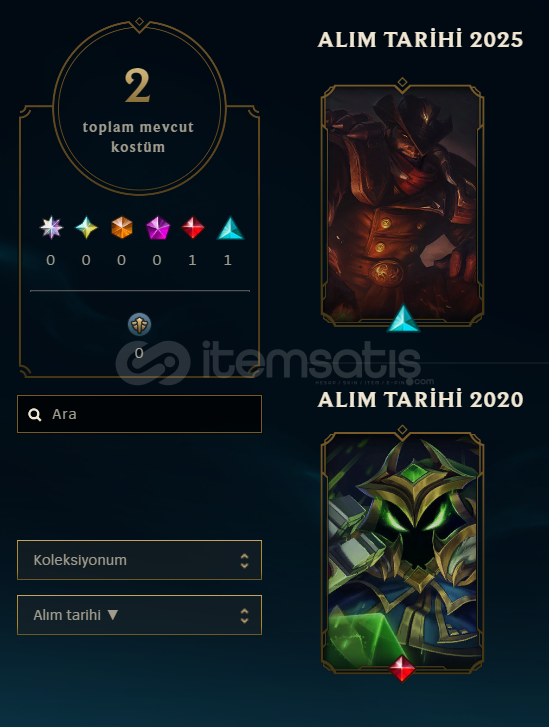
Task: Click the Koleksiyonum dropdown arrows
Action: pos(244,561)
